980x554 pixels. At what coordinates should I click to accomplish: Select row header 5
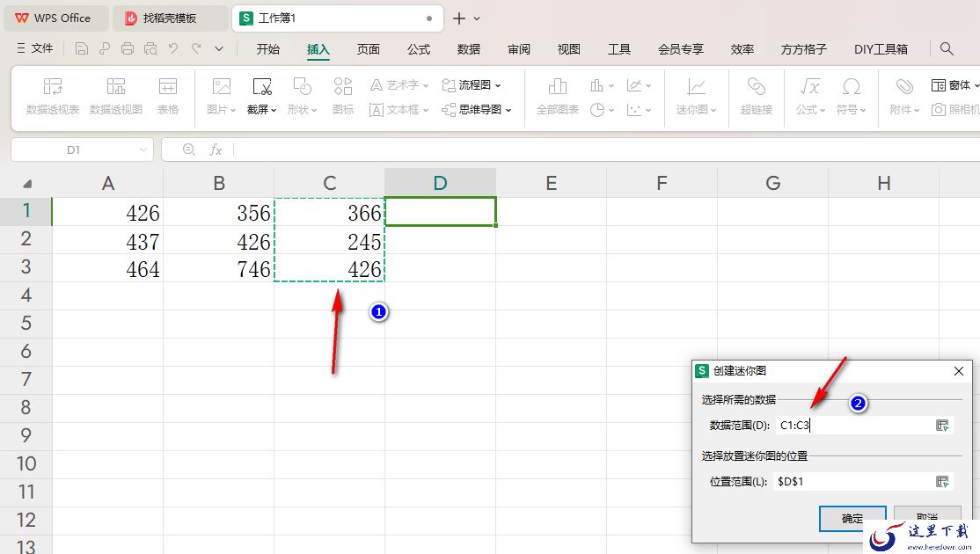(26, 324)
